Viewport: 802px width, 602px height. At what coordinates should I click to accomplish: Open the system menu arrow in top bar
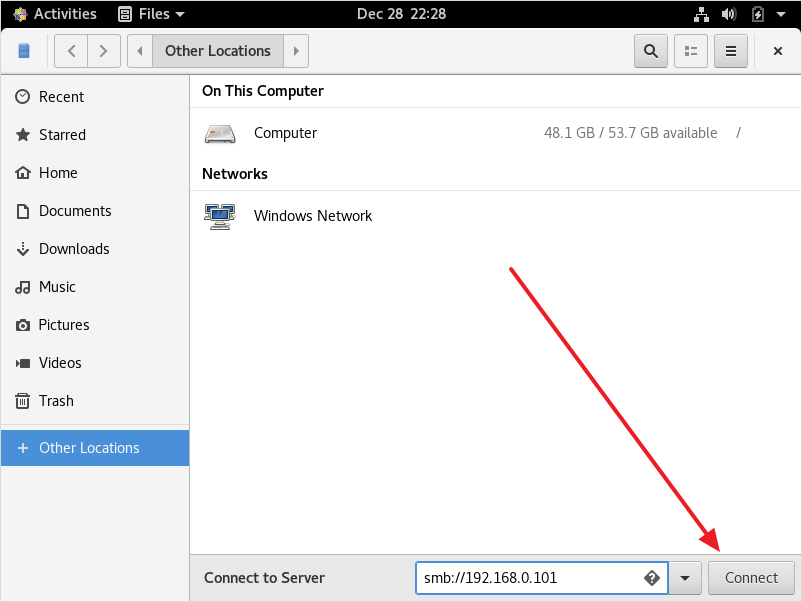(781, 14)
